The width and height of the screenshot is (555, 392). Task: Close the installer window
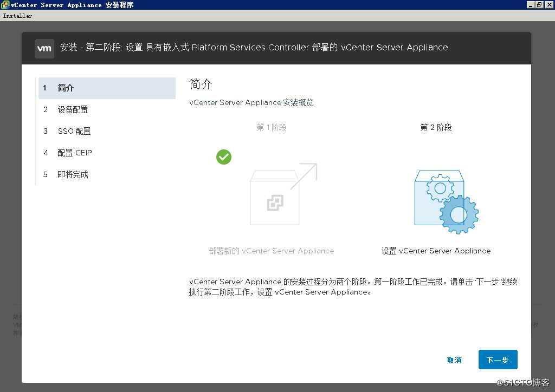(550, 4)
